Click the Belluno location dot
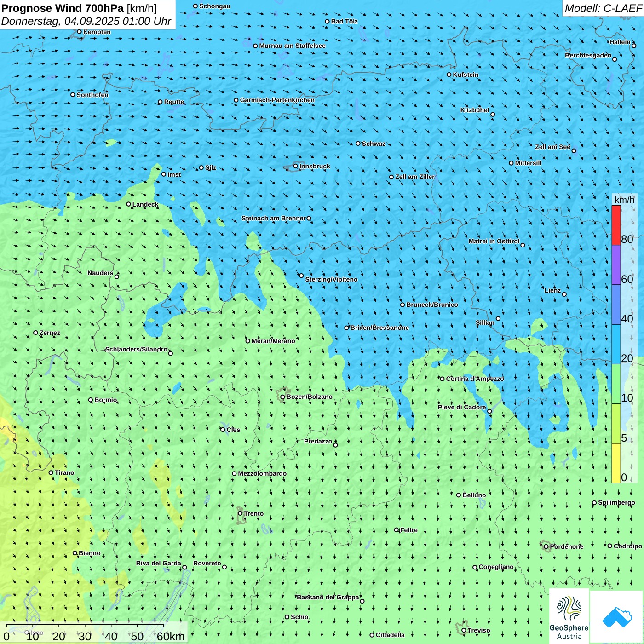 click(458, 495)
